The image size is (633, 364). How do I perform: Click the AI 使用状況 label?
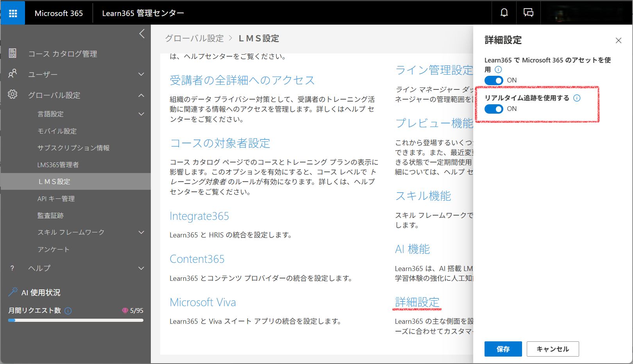pos(41,293)
